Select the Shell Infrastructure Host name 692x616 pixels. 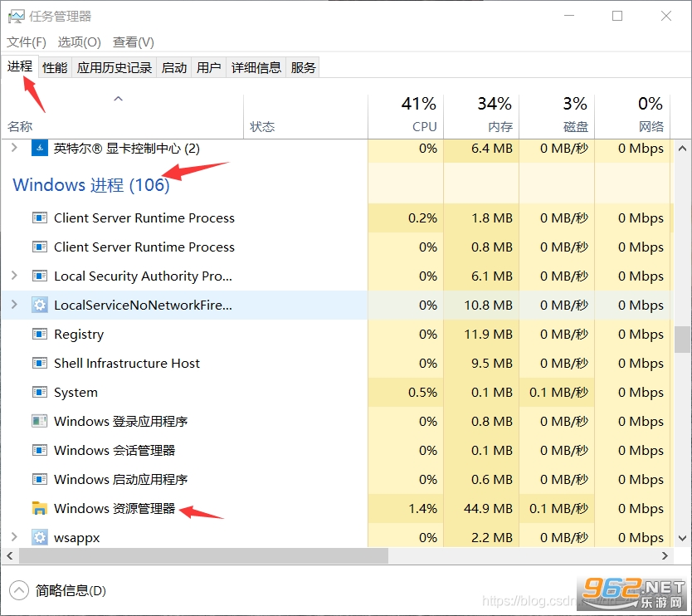(127, 363)
